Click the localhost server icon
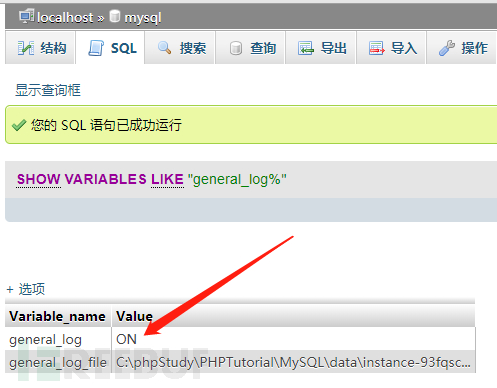Screen dimensions: 497x388 tap(27, 16)
